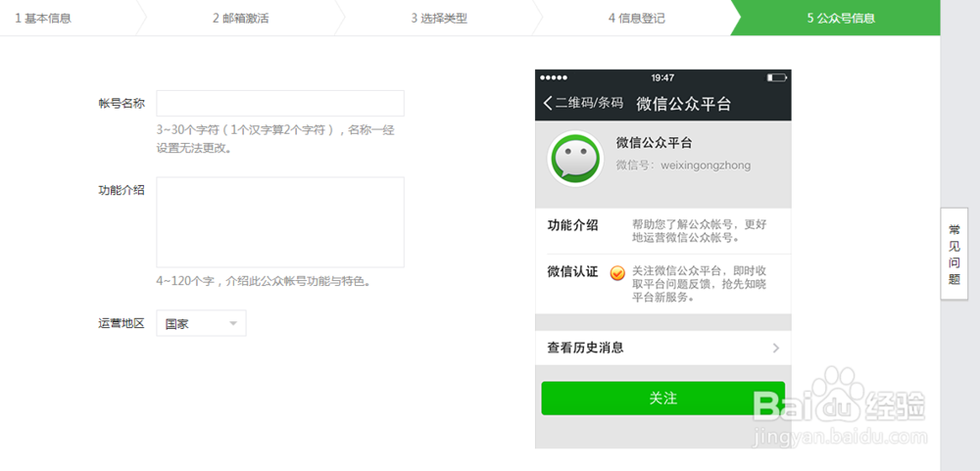Viewport: 980px width, 471px height.
Task: Click the hint 4~120个字,介绍此公众帐号功能与特色
Action: (266, 281)
